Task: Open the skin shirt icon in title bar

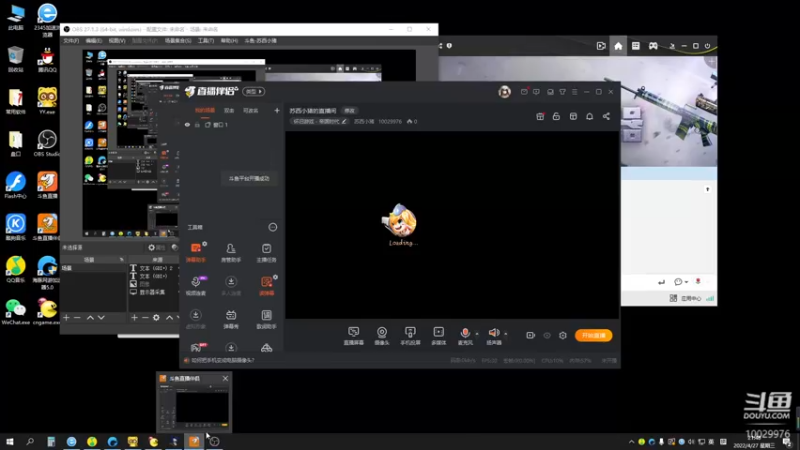Action: click(562, 92)
